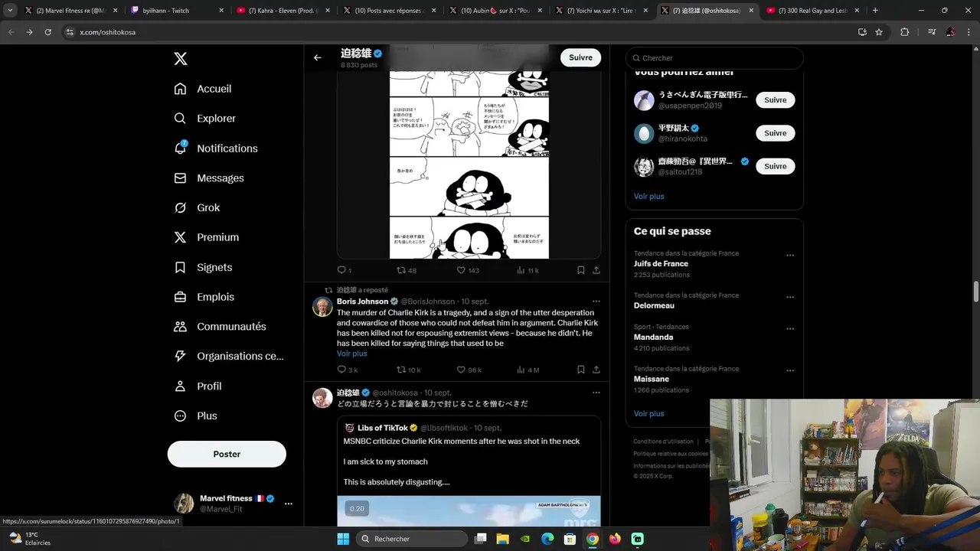Play the Libs of TikTok video
The image size is (980, 551).
pos(469,511)
